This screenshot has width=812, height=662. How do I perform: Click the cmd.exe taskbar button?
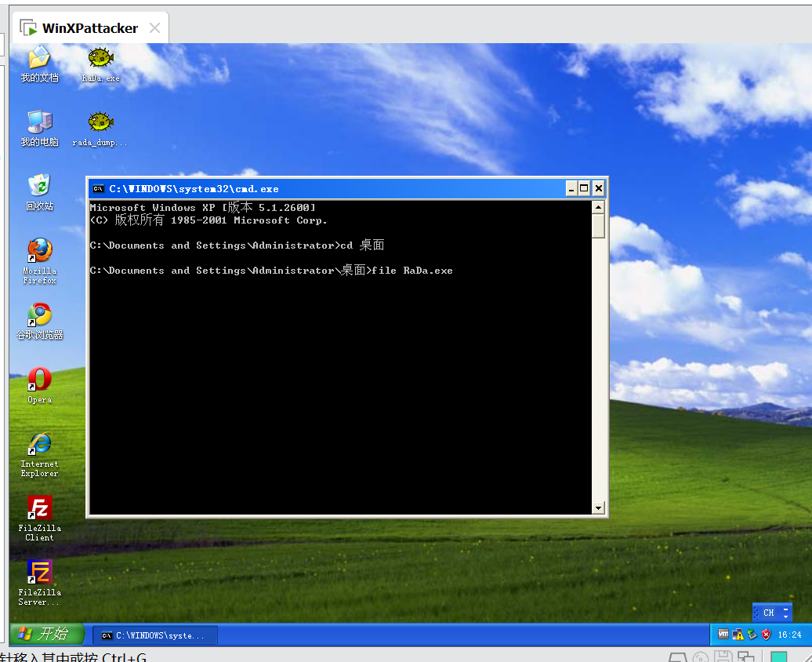point(155,635)
